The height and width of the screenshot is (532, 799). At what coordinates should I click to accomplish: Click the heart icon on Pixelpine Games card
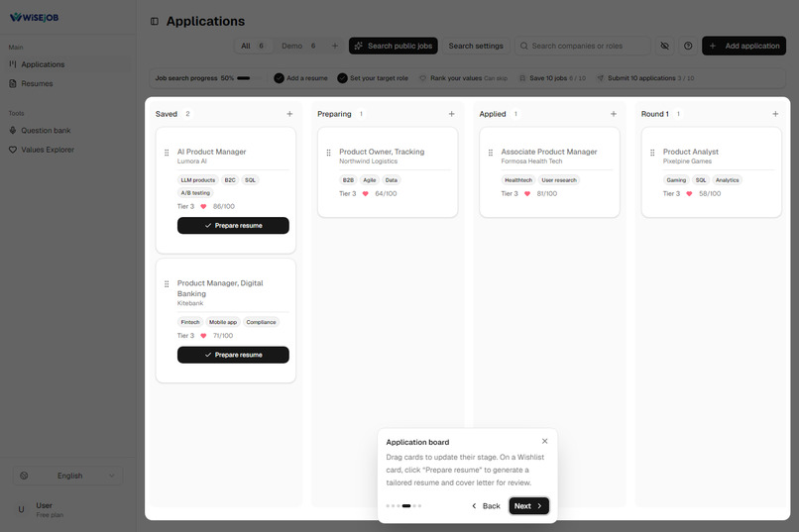(689, 194)
